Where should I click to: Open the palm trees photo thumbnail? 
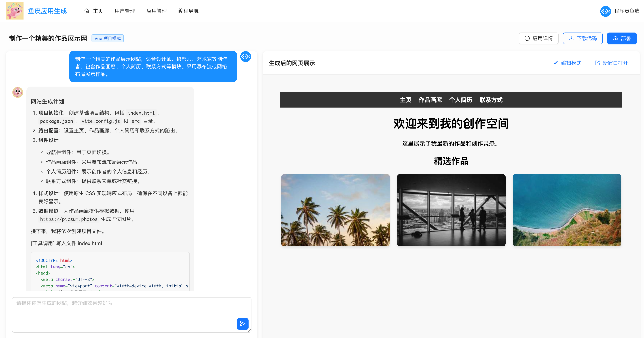335,210
